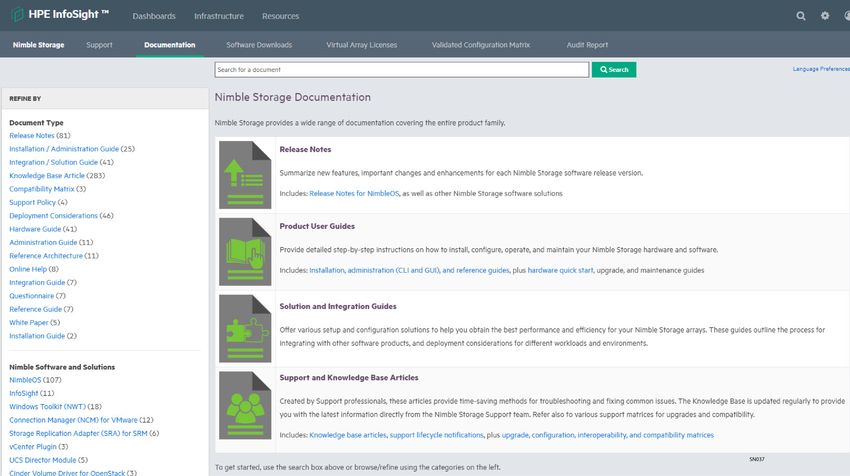This screenshot has width=850, height=476.
Task: Open hardware quick start link
Action: (x=561, y=271)
